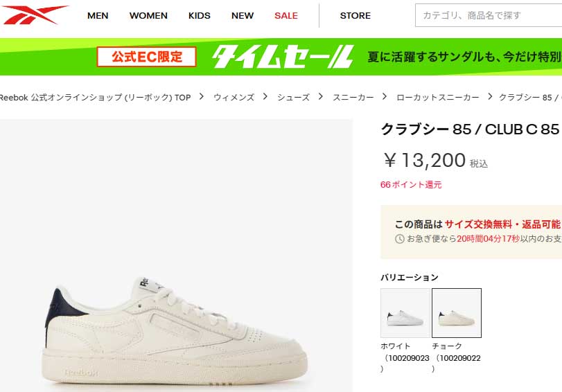Focus the product search input field

(x=489, y=15)
